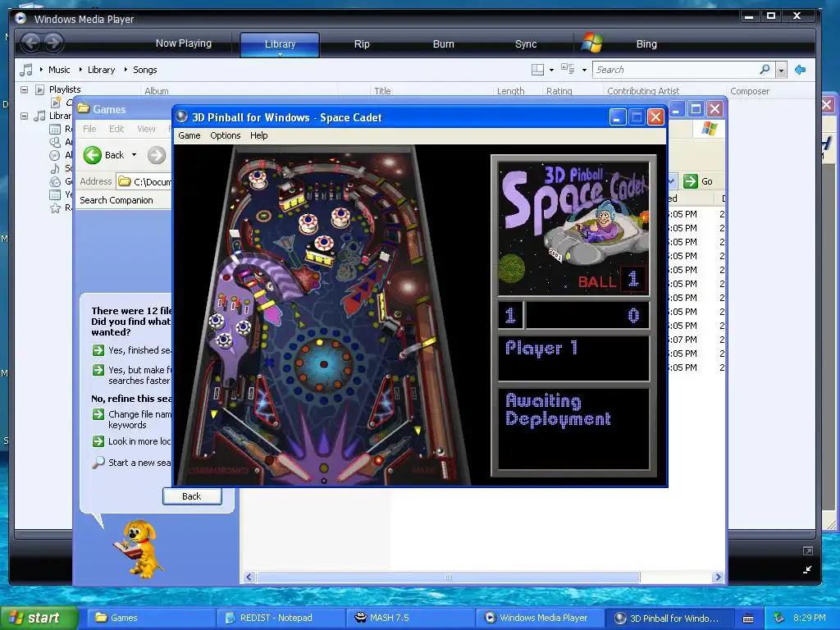
Task: Click the Games list horizontal scrollbar thumb
Action: click(449, 577)
